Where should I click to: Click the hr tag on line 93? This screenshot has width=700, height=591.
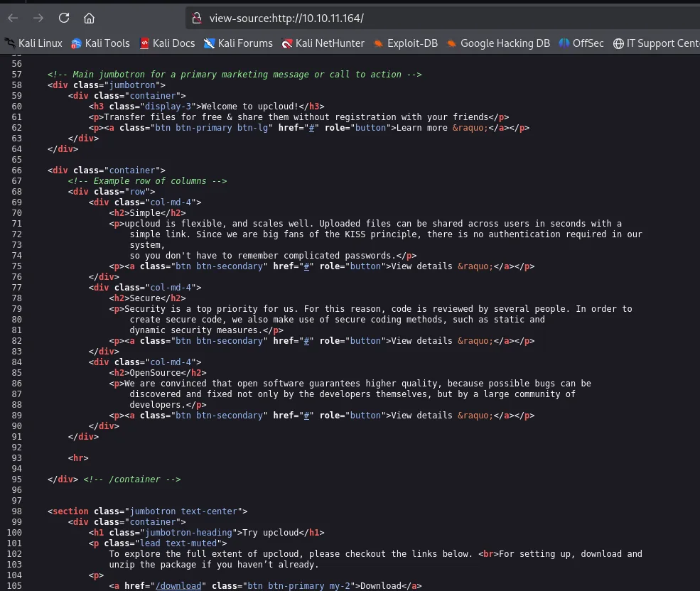pos(78,458)
